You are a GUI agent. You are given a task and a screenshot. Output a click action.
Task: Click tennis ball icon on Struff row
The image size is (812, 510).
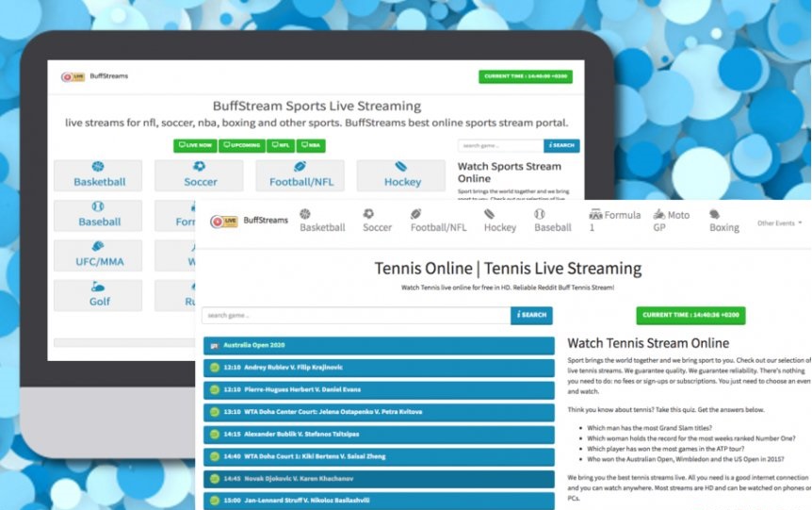[x=215, y=501]
